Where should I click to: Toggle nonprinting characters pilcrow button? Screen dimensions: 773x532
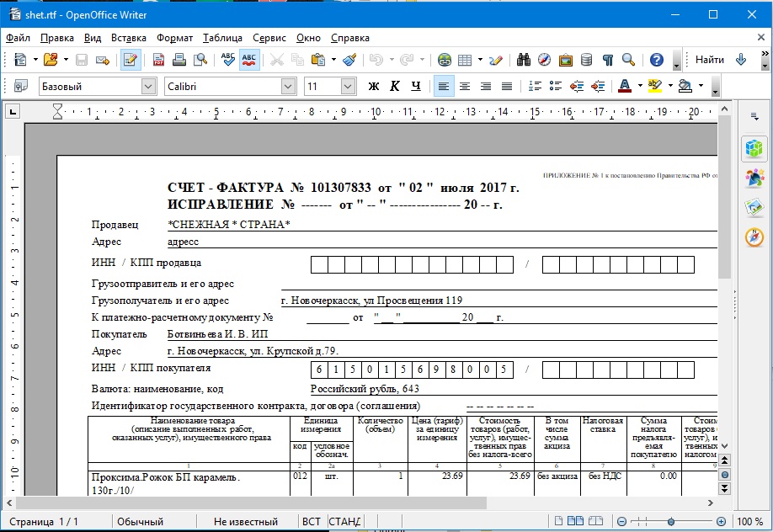tap(607, 60)
